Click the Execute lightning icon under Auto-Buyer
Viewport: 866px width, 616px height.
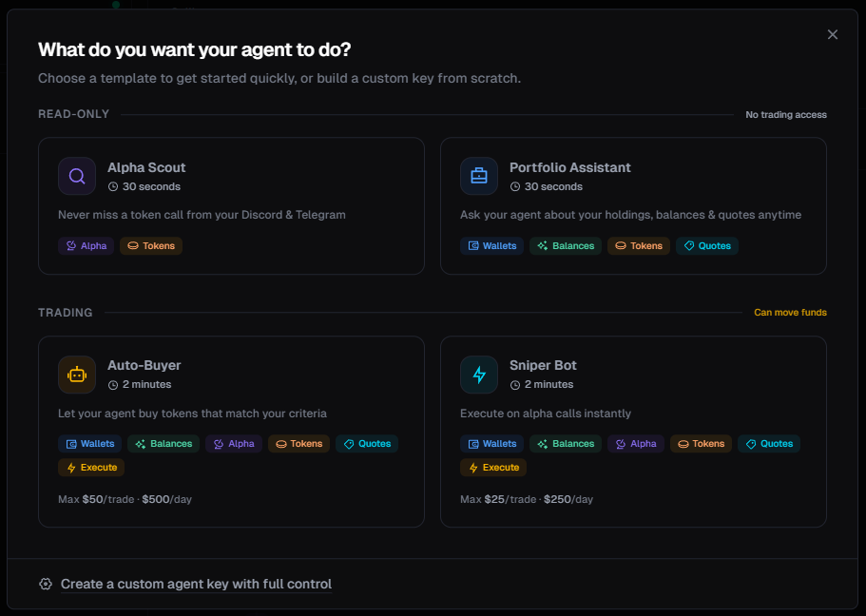point(71,467)
